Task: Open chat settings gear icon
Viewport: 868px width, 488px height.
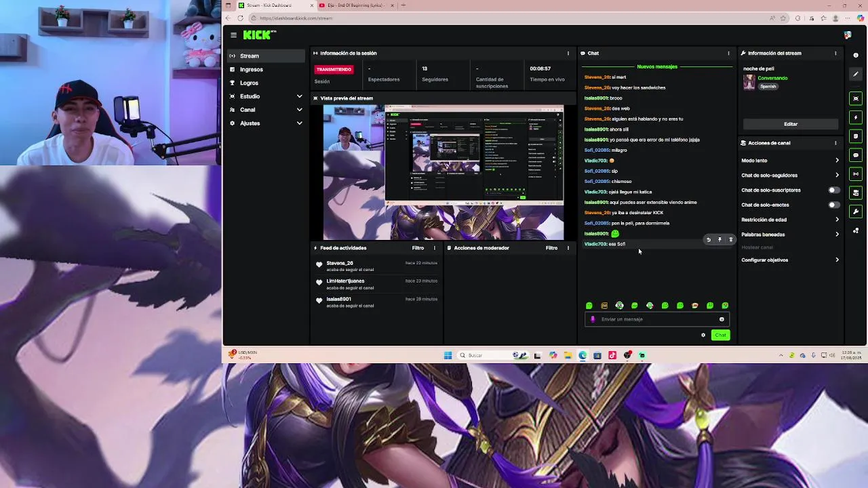Action: [703, 335]
